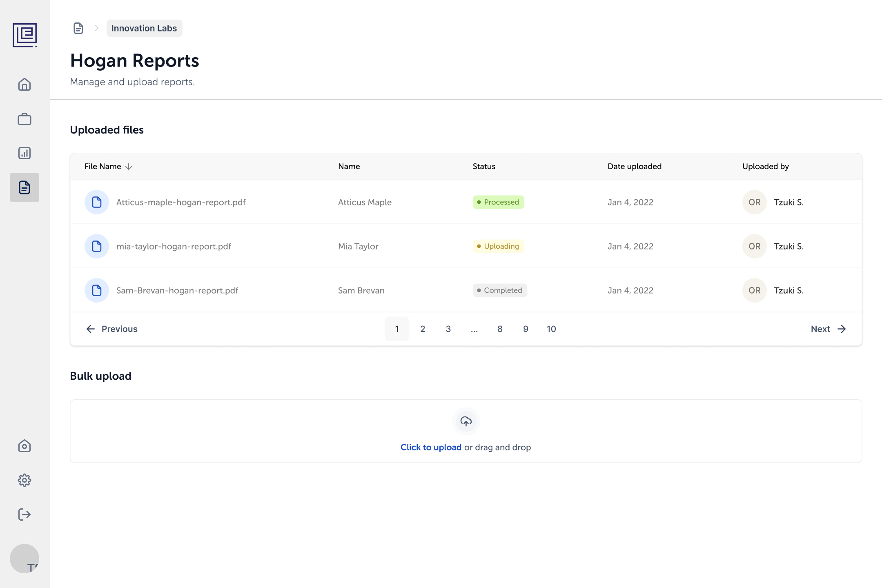
Task: Click the Processed status badge
Action: click(498, 202)
